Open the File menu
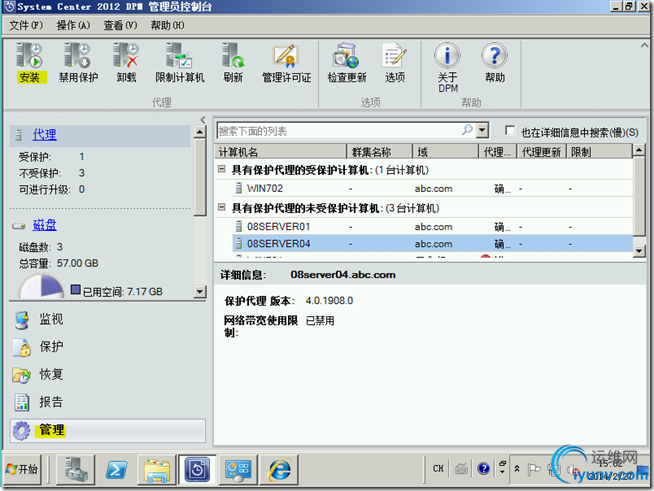The width and height of the screenshot is (654, 491). (26, 25)
